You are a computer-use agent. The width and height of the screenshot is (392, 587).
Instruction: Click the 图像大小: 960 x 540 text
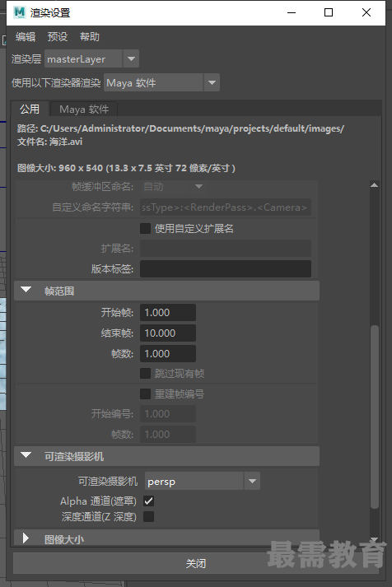pyautogui.click(x=126, y=168)
